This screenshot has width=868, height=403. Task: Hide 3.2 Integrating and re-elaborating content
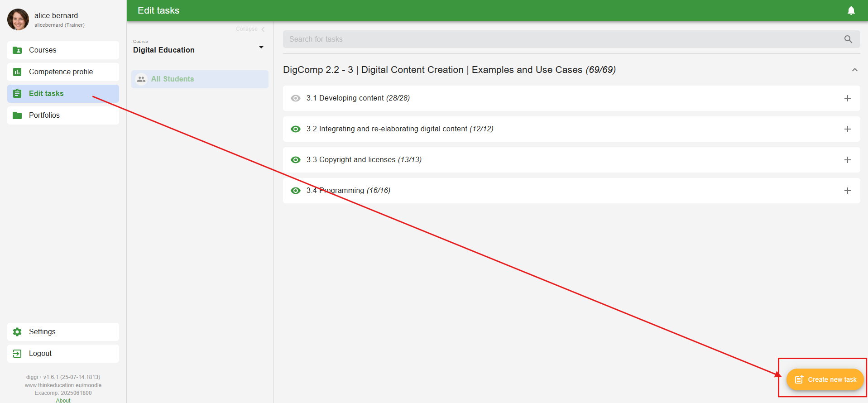pyautogui.click(x=296, y=129)
